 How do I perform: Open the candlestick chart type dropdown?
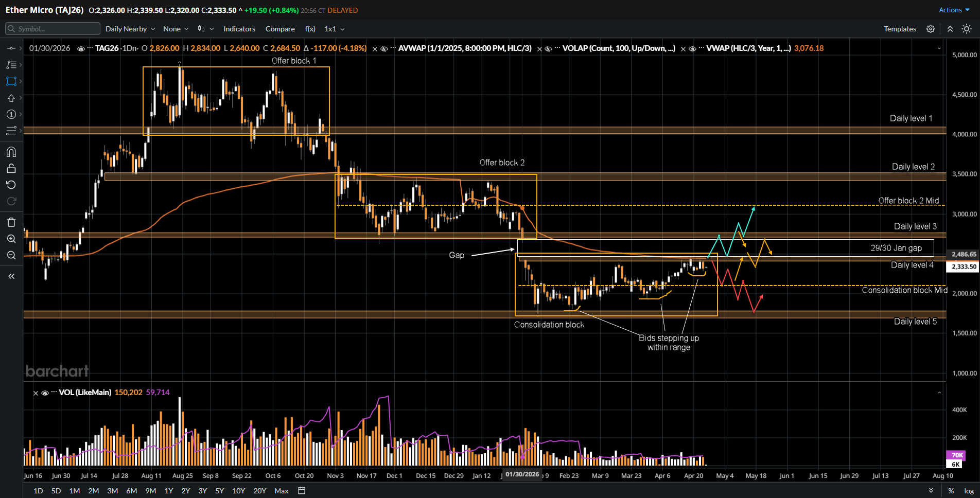point(205,29)
